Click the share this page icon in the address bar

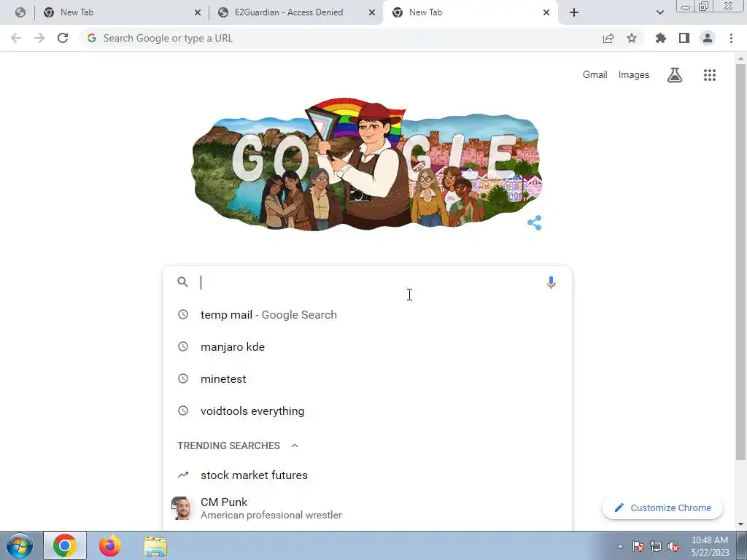coord(608,38)
